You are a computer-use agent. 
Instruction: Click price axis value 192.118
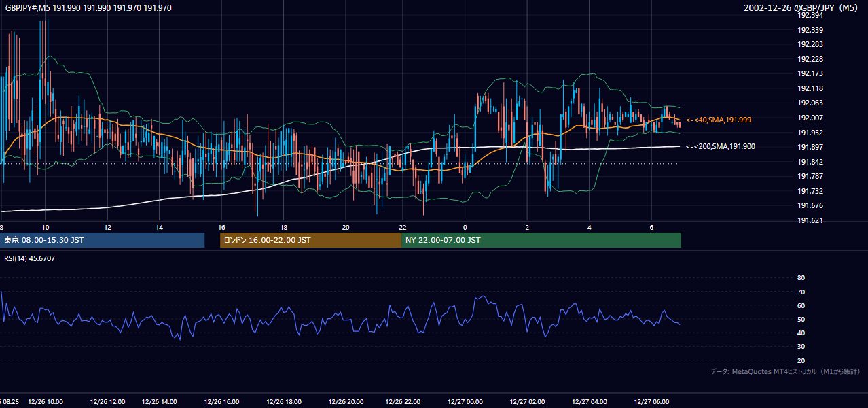[810, 88]
